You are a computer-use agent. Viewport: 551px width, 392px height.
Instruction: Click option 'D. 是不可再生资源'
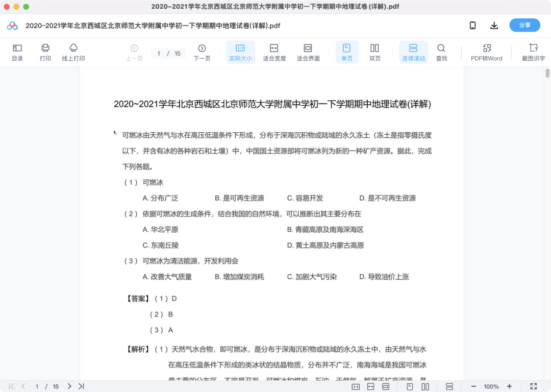387,198
